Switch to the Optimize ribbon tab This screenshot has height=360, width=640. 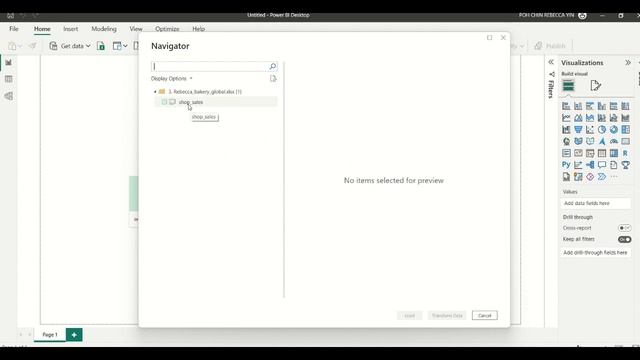[167, 29]
